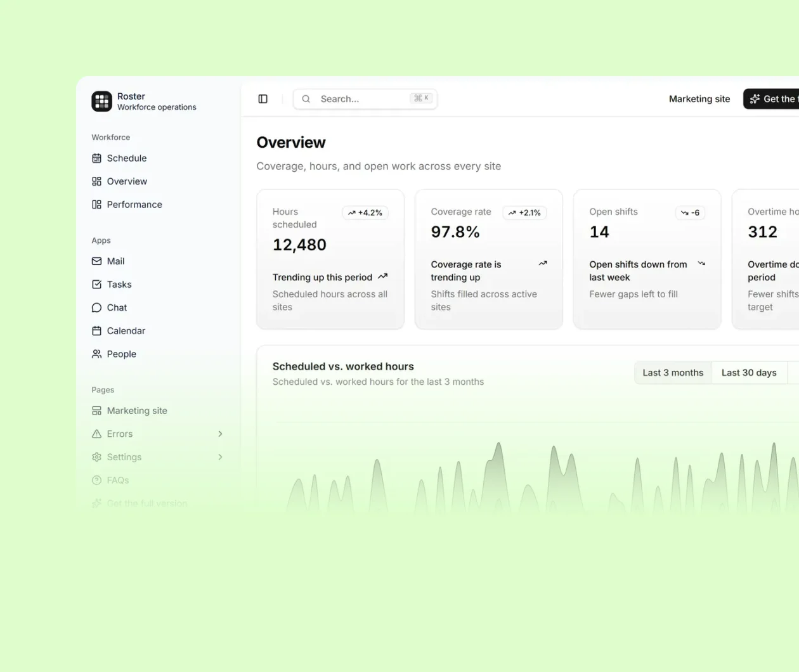
Task: Click the ⌘K shortcut badge
Action: click(421, 98)
